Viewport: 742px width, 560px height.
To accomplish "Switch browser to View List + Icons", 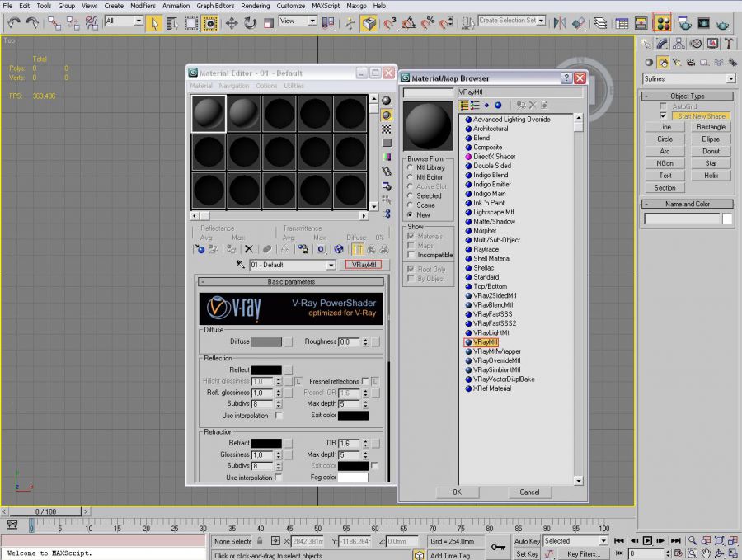I will click(x=475, y=105).
